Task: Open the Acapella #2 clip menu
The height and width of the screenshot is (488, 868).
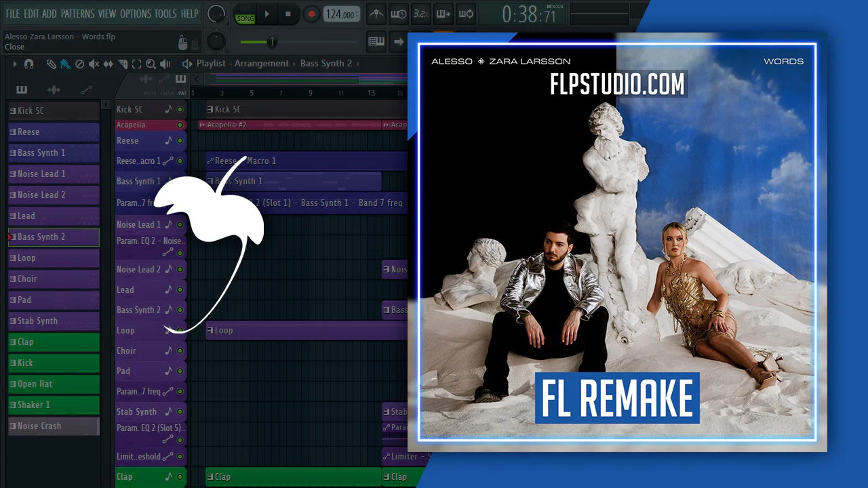Action: tap(202, 125)
